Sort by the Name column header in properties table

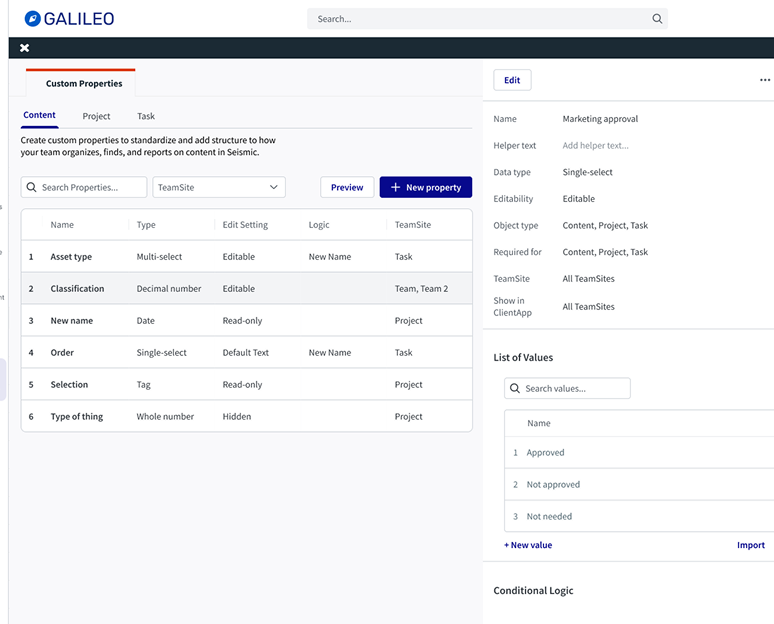tap(62, 225)
